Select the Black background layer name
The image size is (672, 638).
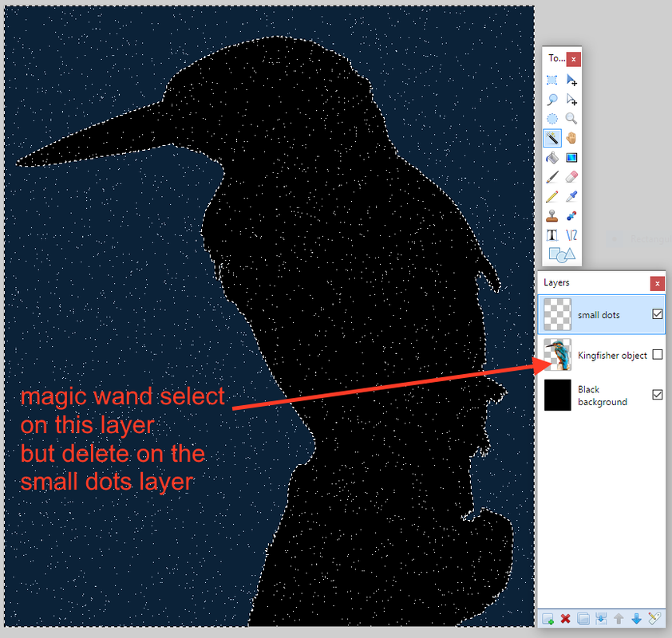point(602,396)
